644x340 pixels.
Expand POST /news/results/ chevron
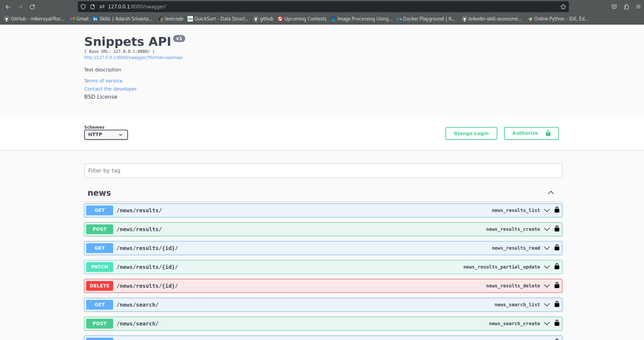click(x=547, y=229)
